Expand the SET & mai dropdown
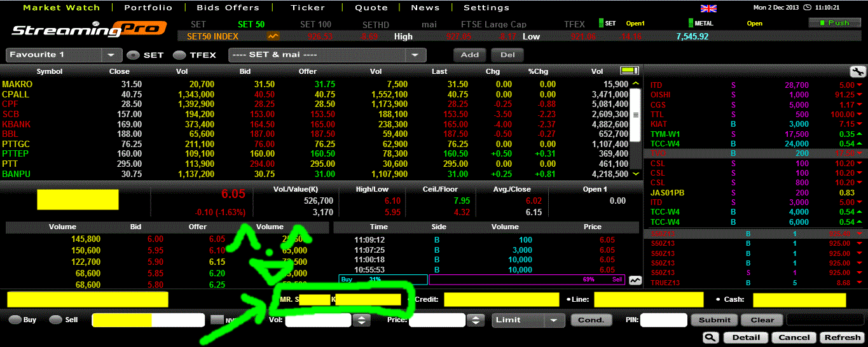Screen dimensions: 868x347 326,55
